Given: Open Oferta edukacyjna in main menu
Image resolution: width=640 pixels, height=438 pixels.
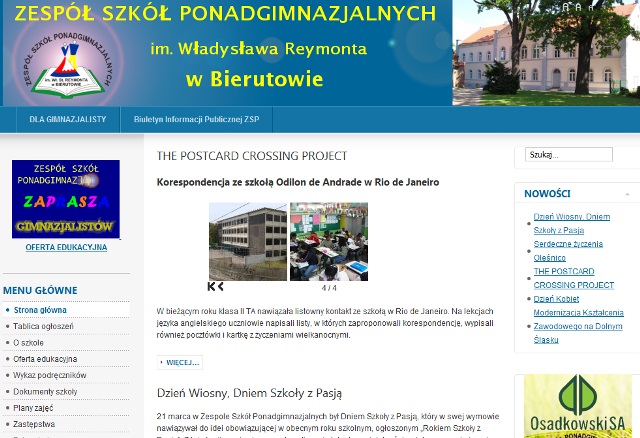Looking at the screenshot, I should (45, 359).
